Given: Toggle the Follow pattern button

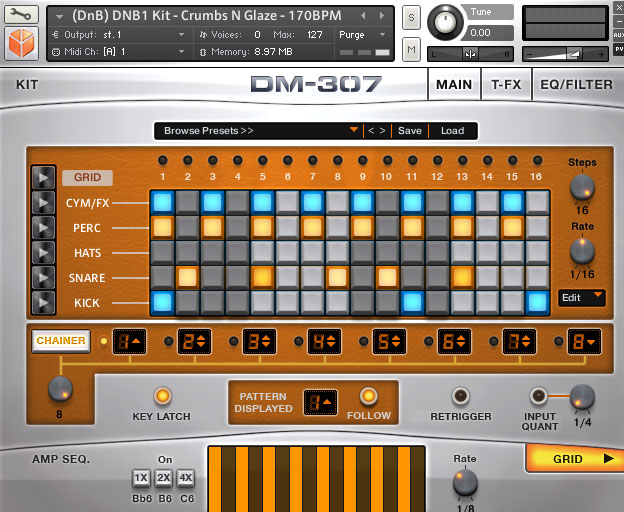Looking at the screenshot, I should coord(368,396).
